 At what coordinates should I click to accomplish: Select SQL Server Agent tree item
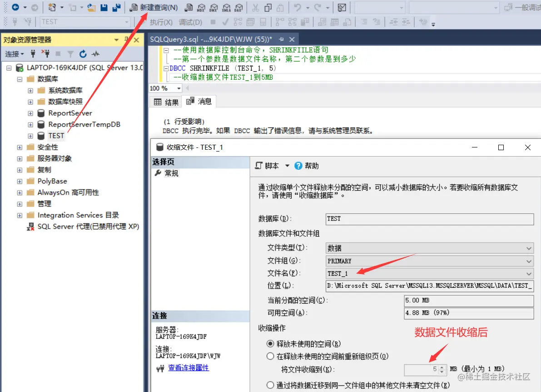pyautogui.click(x=88, y=226)
